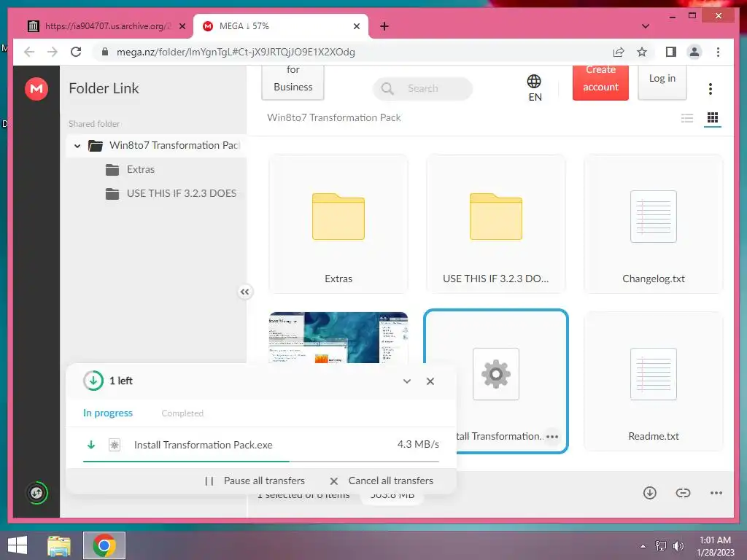Open the volume control in tray
This screenshot has width=747, height=560.
click(678, 546)
